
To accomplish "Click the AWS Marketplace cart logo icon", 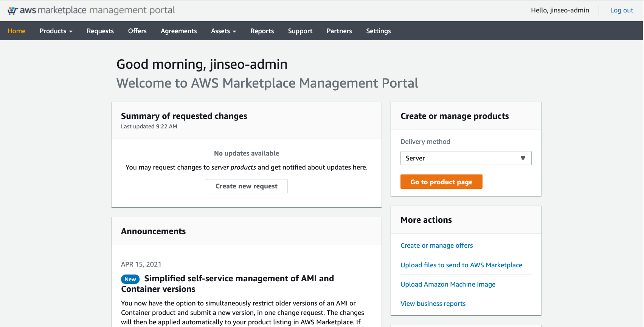I will point(13,11).
